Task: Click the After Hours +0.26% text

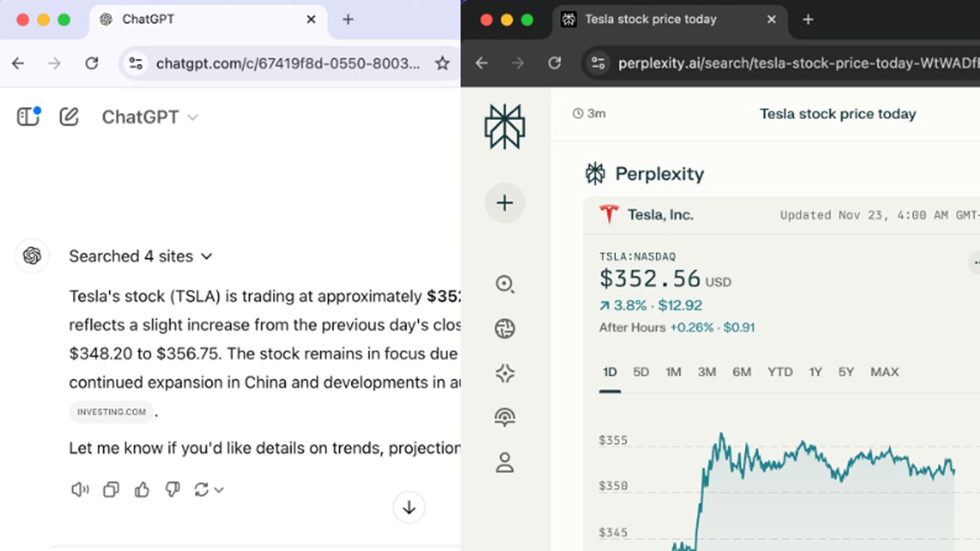Action: coord(677,328)
